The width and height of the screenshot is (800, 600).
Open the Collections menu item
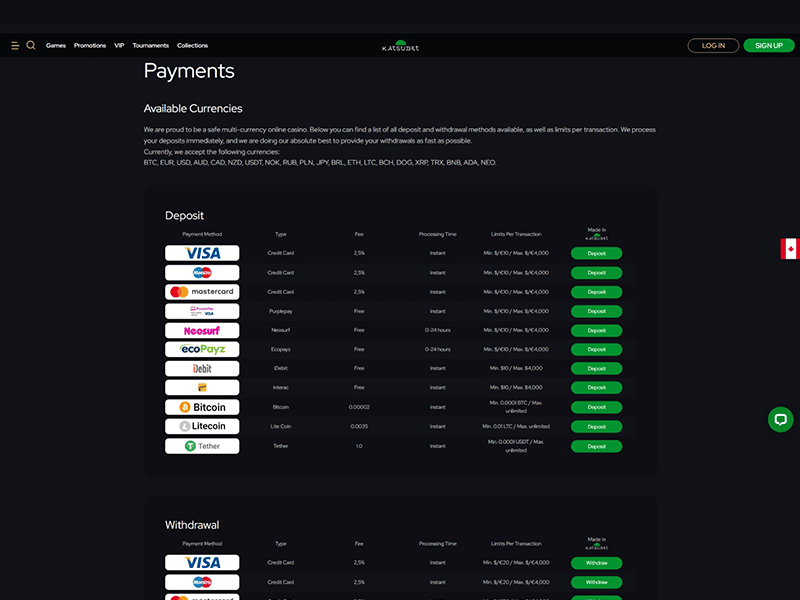(192, 45)
